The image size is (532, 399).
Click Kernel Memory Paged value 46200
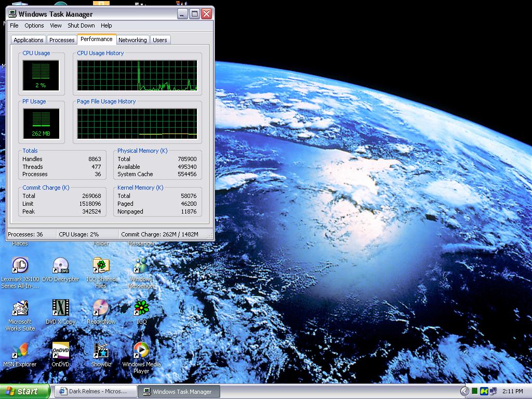[189, 204]
